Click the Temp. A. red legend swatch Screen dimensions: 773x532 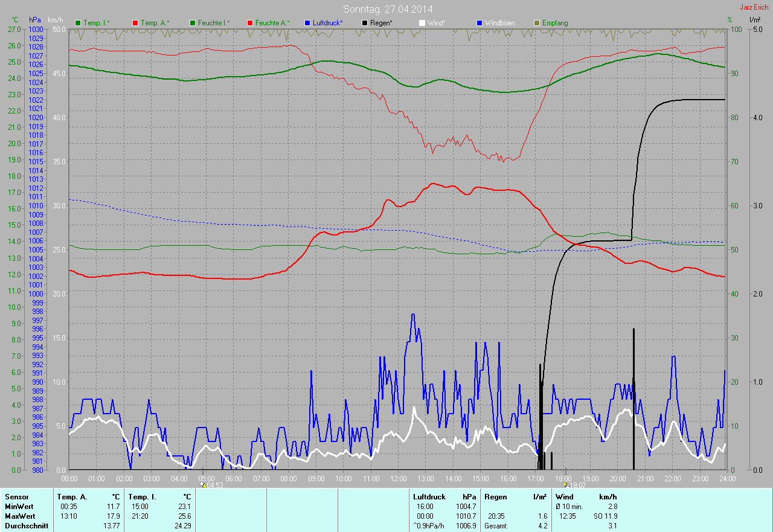[135, 23]
